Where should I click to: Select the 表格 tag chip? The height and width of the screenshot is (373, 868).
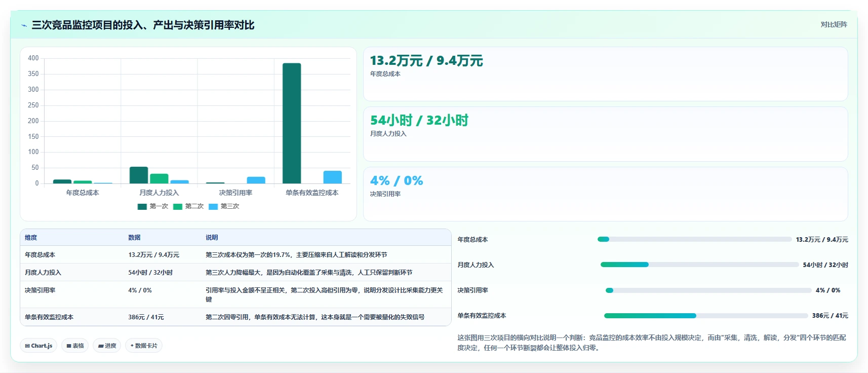tap(75, 346)
